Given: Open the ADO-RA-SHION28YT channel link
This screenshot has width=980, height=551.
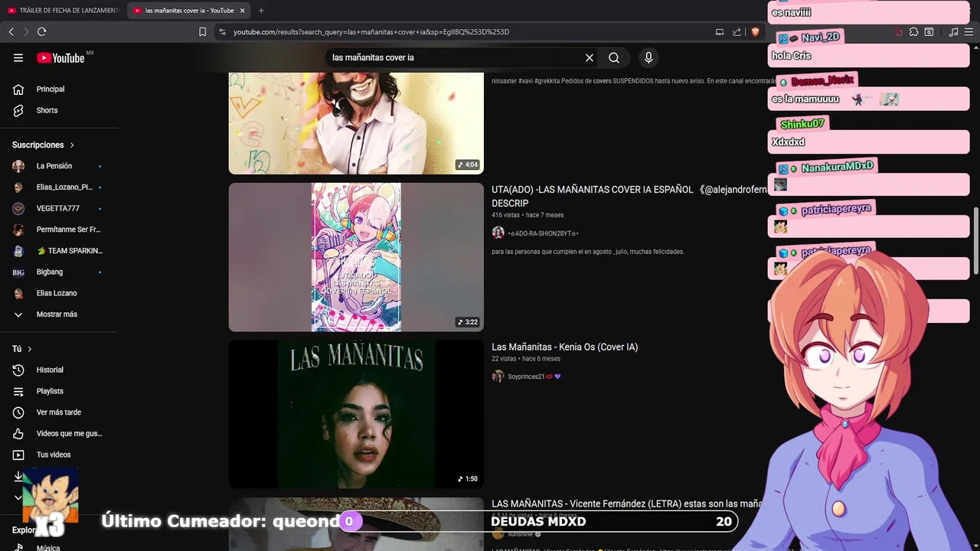Looking at the screenshot, I should click(x=543, y=233).
